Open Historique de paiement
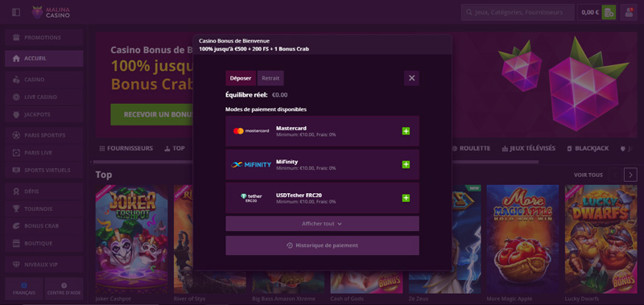Image resolution: width=644 pixels, height=305 pixels. 323,245
